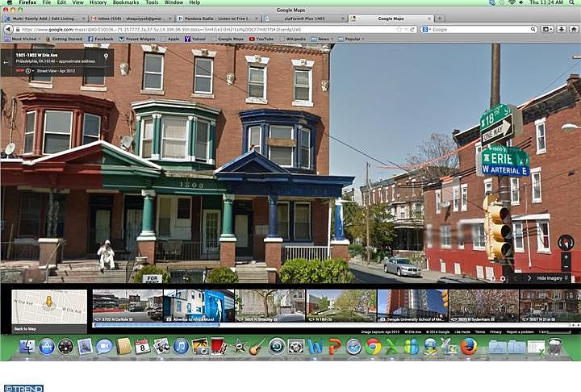Select 3702 N Carlisle St thumbnail
Viewport: 581px width, 392px height.
127,306
